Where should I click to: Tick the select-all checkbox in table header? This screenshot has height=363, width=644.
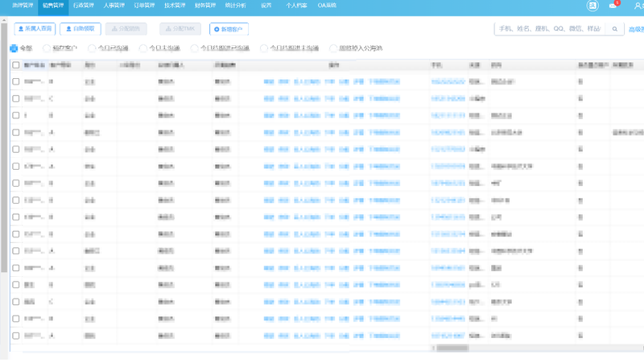[x=16, y=65]
